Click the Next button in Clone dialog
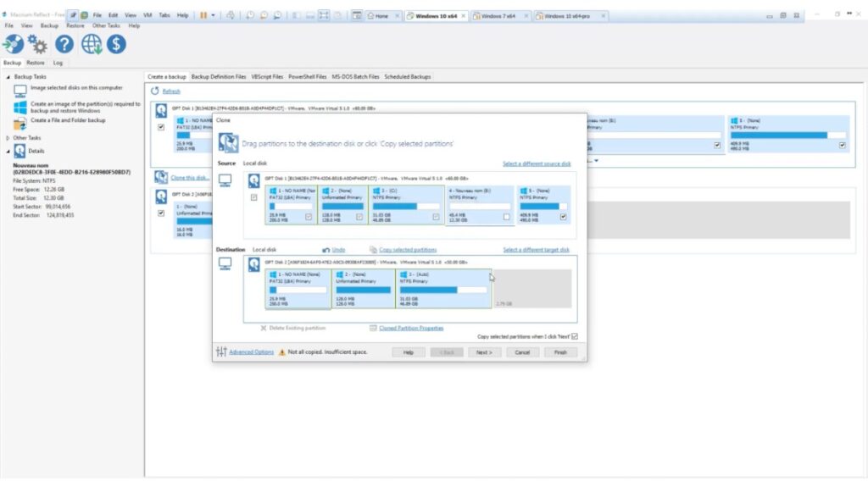 click(x=484, y=352)
